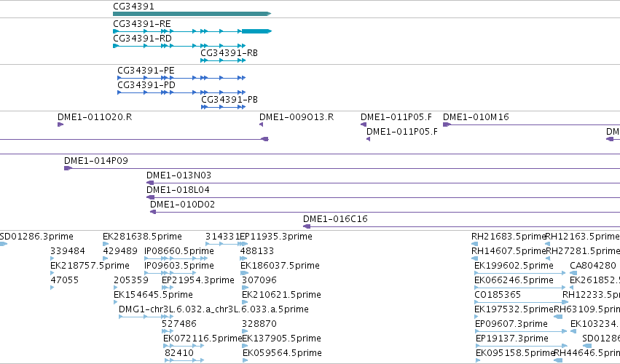Screen dimensions: 620x364
Task: Click the 82410 EST label
Action: 179,353
